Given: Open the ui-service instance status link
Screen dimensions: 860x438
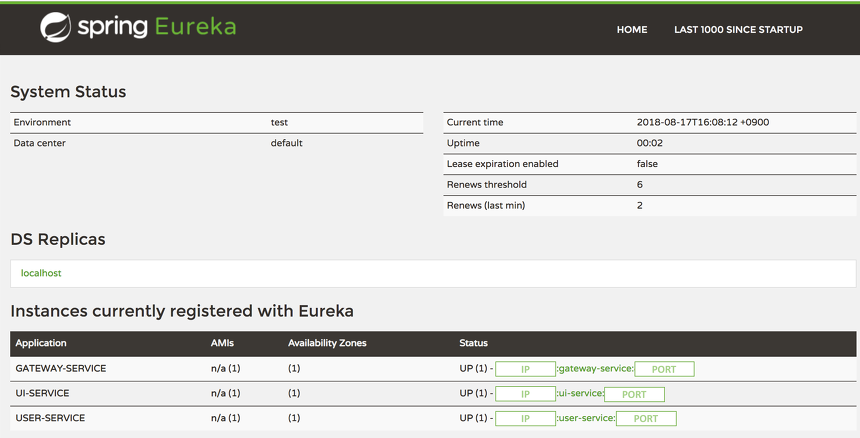Looking at the screenshot, I should tap(580, 394).
